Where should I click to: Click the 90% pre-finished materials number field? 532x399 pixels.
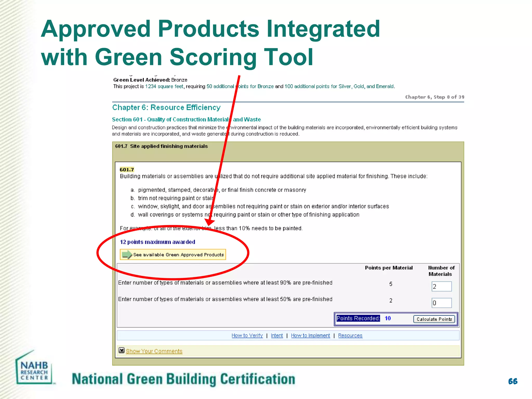tap(442, 287)
